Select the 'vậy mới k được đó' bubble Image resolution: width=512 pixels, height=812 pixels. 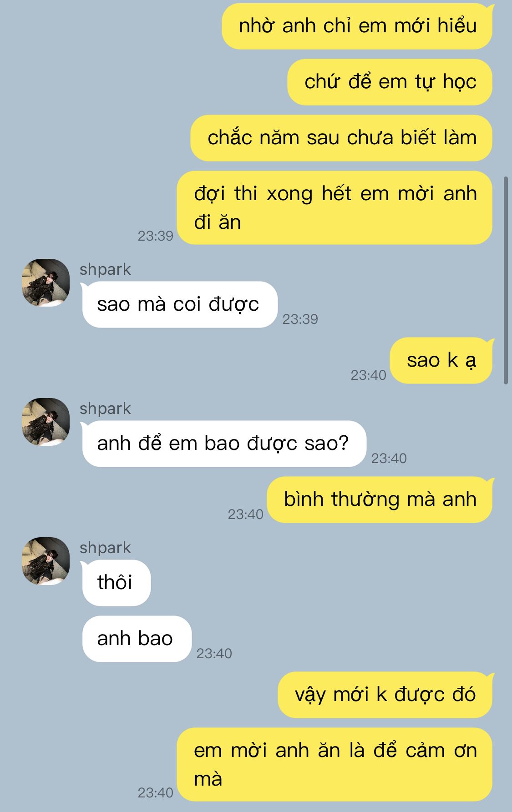[385, 695]
